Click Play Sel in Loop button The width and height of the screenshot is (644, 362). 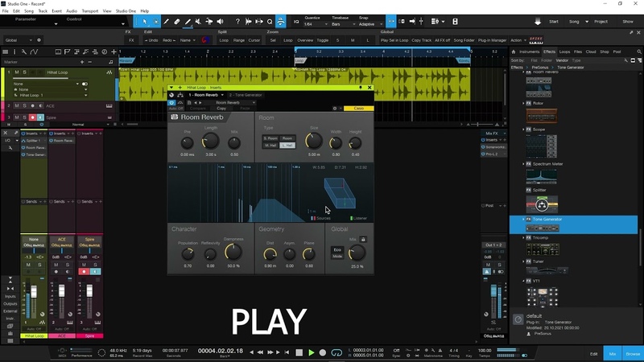[x=394, y=40]
